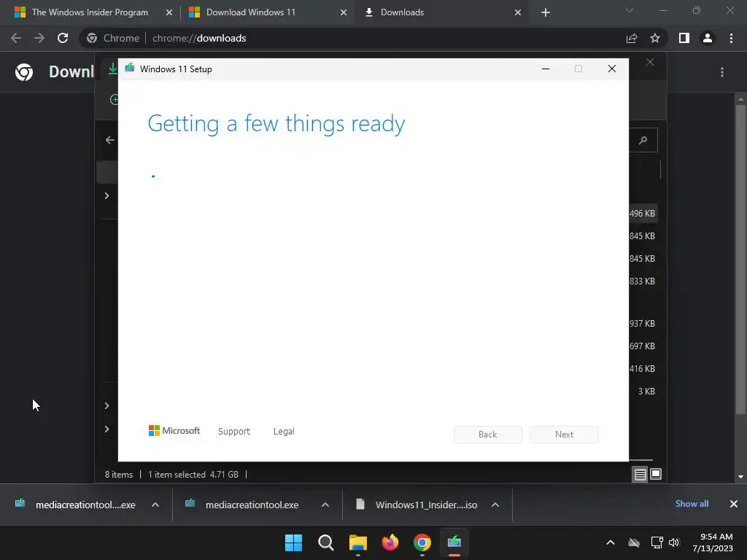The image size is (747, 560).
Task: Click the Next button in Setup
Action: [x=564, y=435]
